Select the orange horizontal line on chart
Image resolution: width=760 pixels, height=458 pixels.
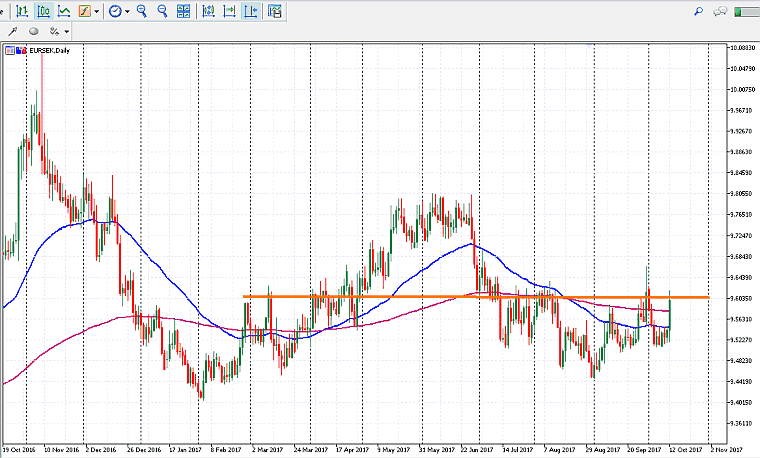(450, 296)
